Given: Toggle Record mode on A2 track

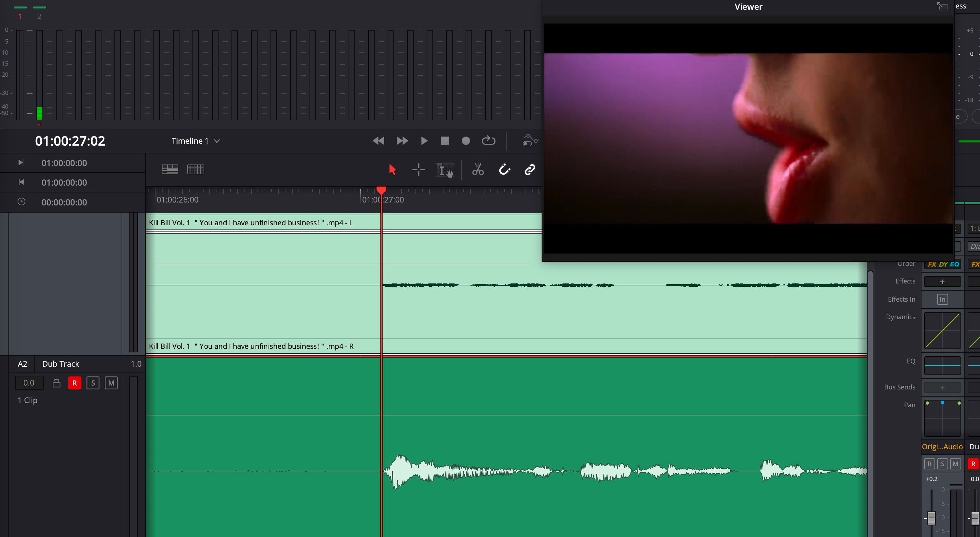Looking at the screenshot, I should click(74, 382).
